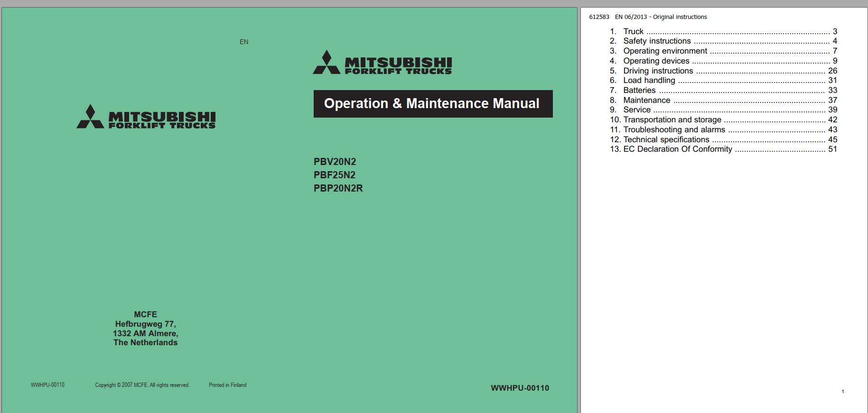Select model name PBP20N2R

[338, 188]
